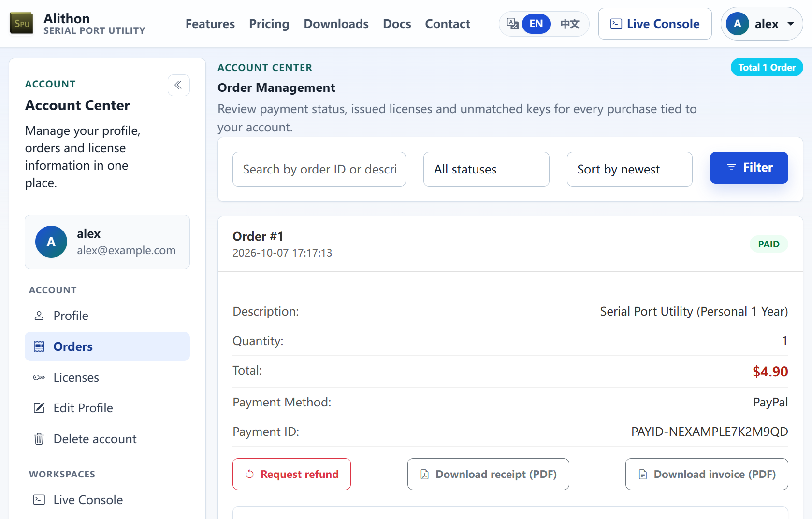The width and height of the screenshot is (812, 519).
Task: Collapse the Account sidebar panel
Action: 178,85
